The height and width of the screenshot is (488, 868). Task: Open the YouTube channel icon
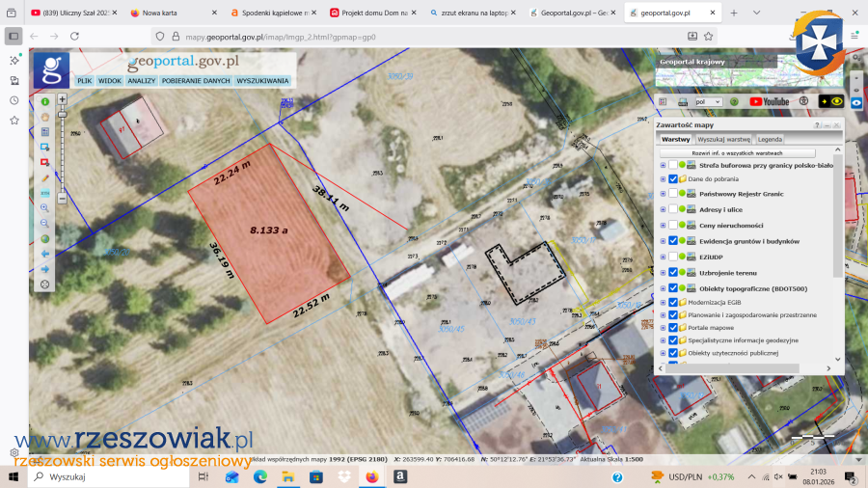coord(769,101)
